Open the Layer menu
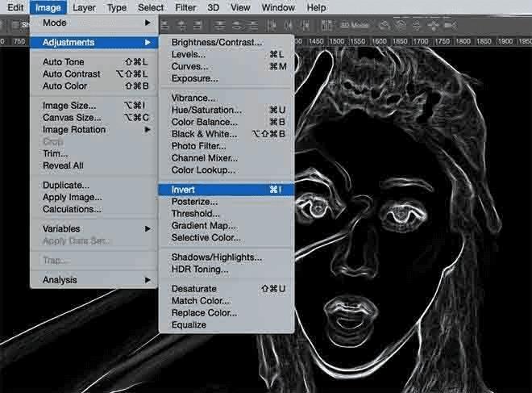The height and width of the screenshot is (393, 532). [x=84, y=7]
